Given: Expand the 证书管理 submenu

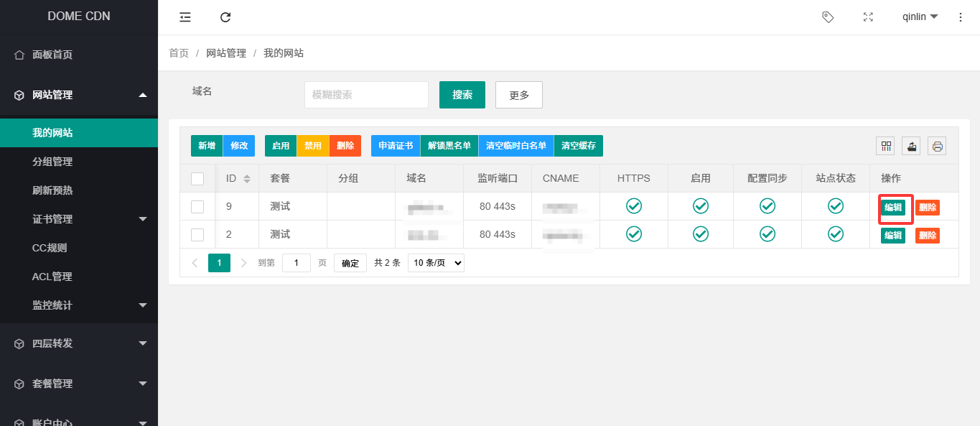Looking at the screenshot, I should tap(79, 219).
